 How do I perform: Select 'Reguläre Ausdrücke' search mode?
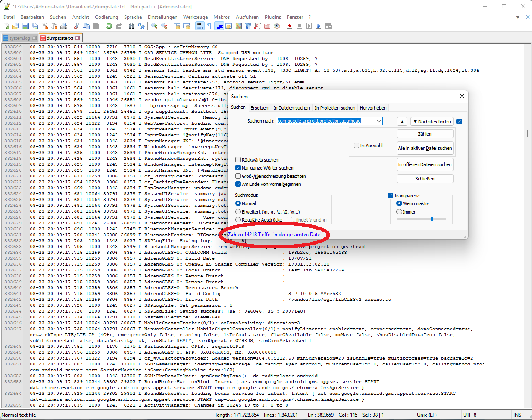[238, 220]
